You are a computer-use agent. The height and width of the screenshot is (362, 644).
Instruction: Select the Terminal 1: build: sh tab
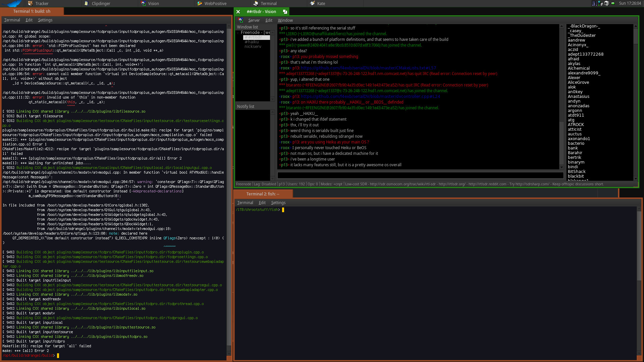tap(32, 11)
